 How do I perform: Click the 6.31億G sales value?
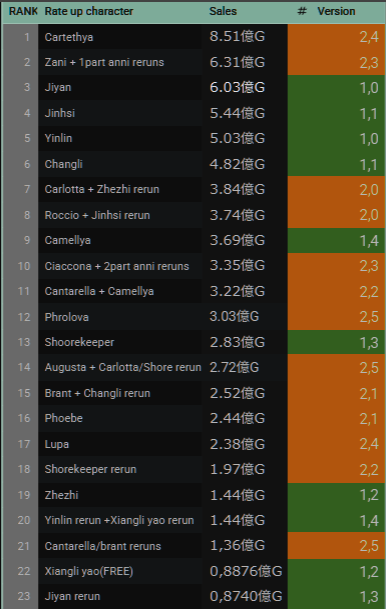[237, 62]
